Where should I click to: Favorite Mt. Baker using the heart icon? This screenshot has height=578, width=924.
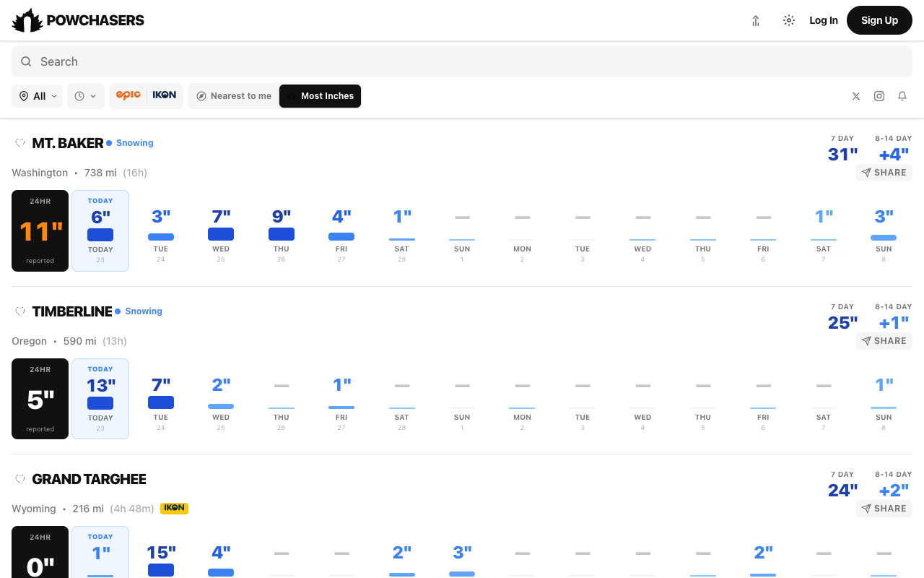pyautogui.click(x=20, y=142)
